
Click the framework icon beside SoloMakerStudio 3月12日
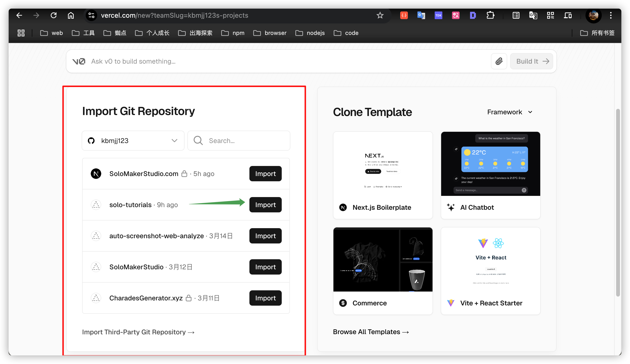(x=96, y=267)
